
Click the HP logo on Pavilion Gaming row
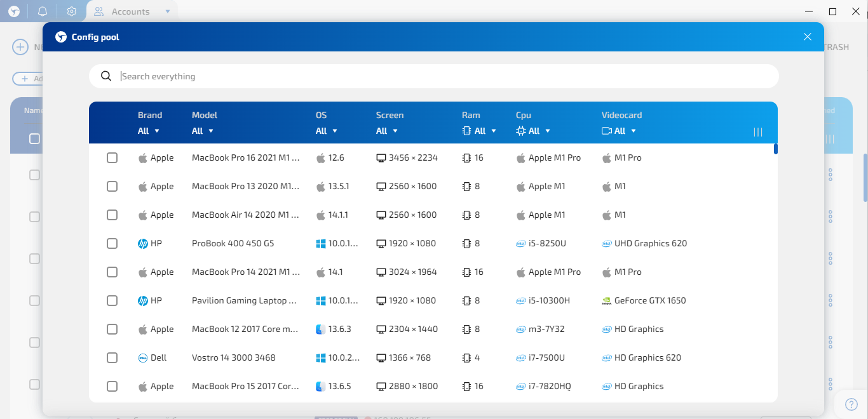coord(143,300)
